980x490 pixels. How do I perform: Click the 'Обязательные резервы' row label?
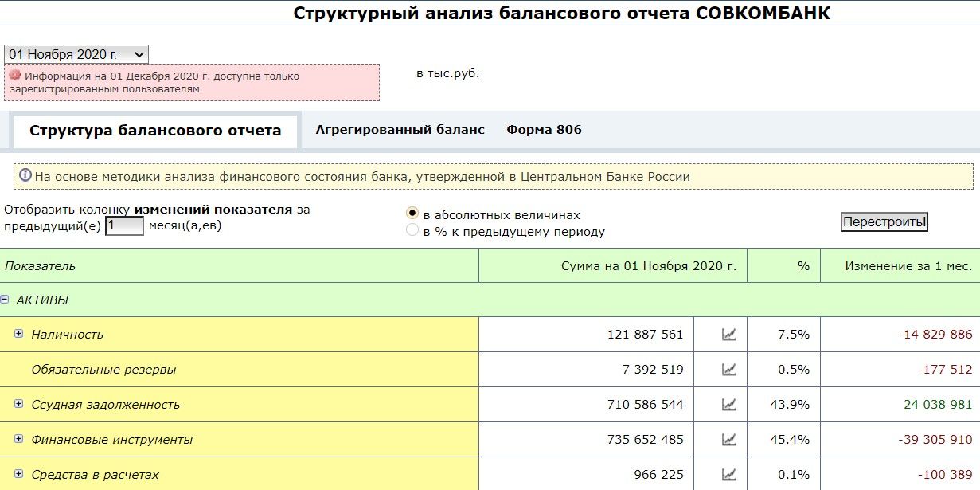(103, 370)
